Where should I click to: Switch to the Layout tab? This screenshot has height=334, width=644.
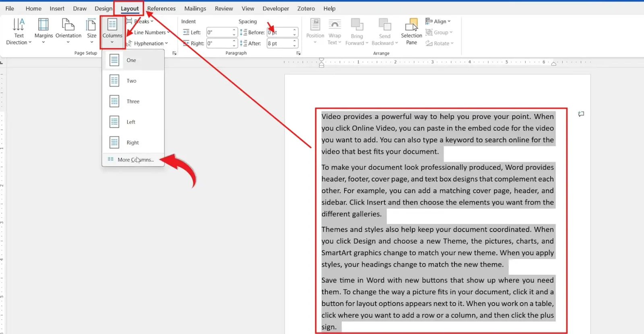click(x=130, y=8)
